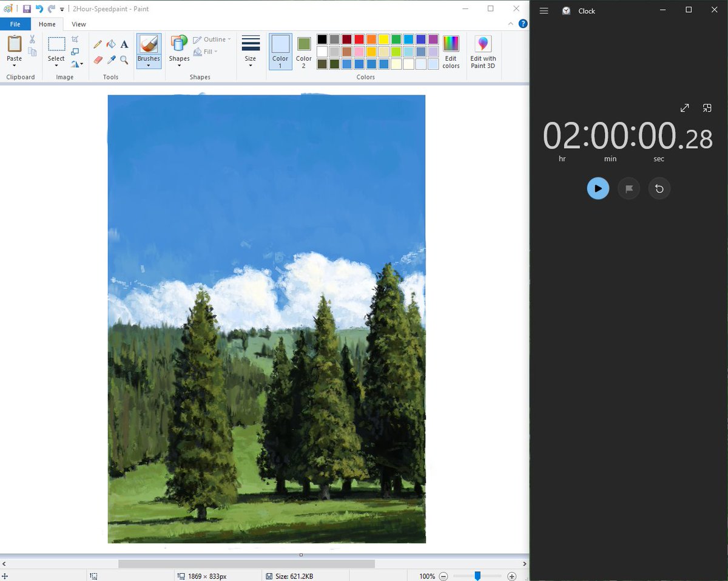This screenshot has height=581, width=728.
Task: Expand the stopwatch to full view
Action: click(684, 108)
